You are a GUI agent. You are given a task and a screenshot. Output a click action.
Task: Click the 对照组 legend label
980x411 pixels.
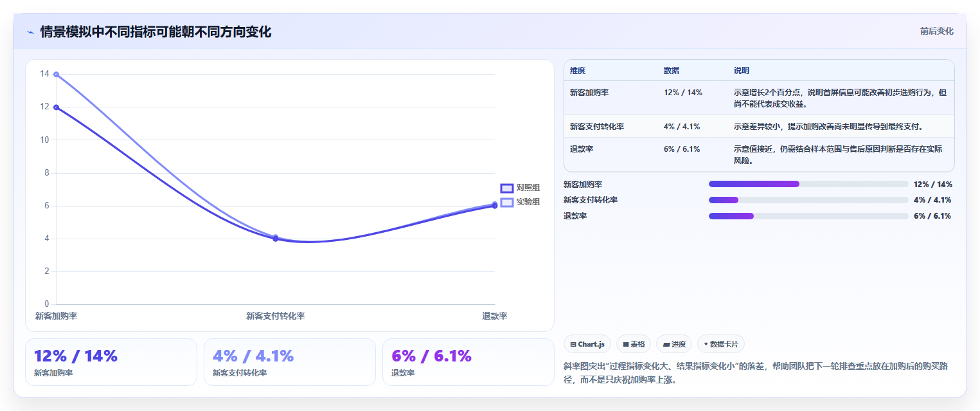[528, 188]
